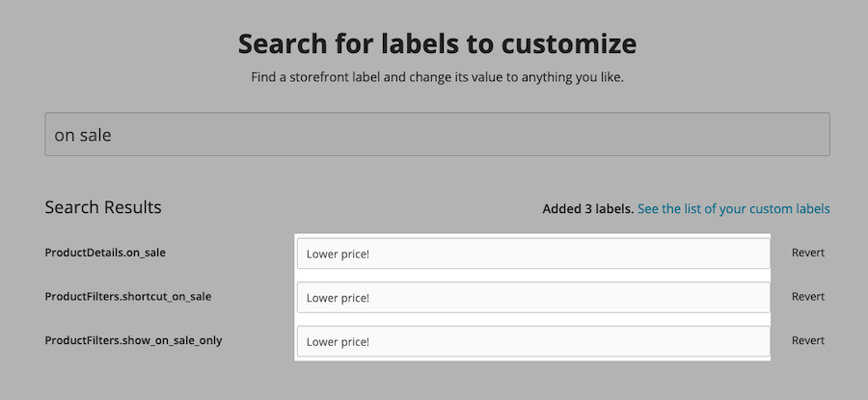Open 'See the list of your custom labels'
868x400 pixels.
point(733,208)
